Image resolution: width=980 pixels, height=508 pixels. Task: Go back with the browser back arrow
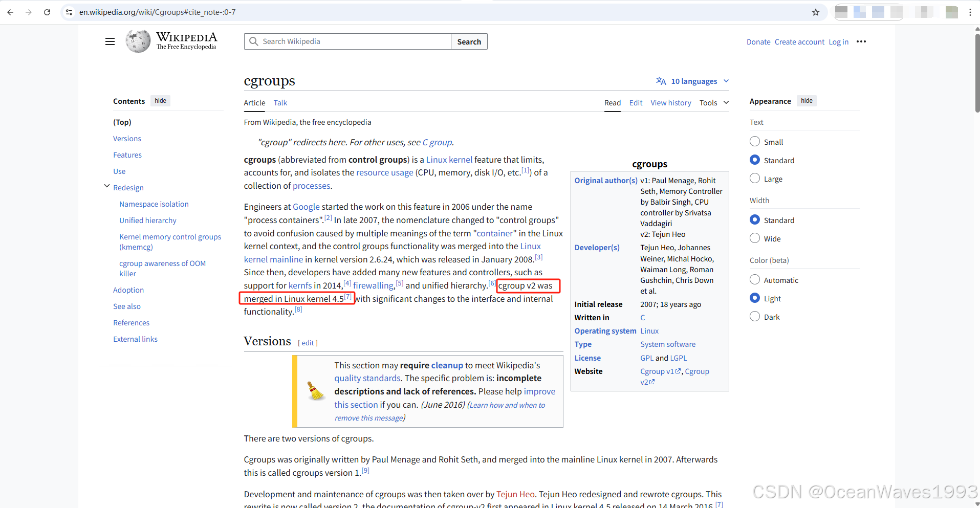pos(10,12)
